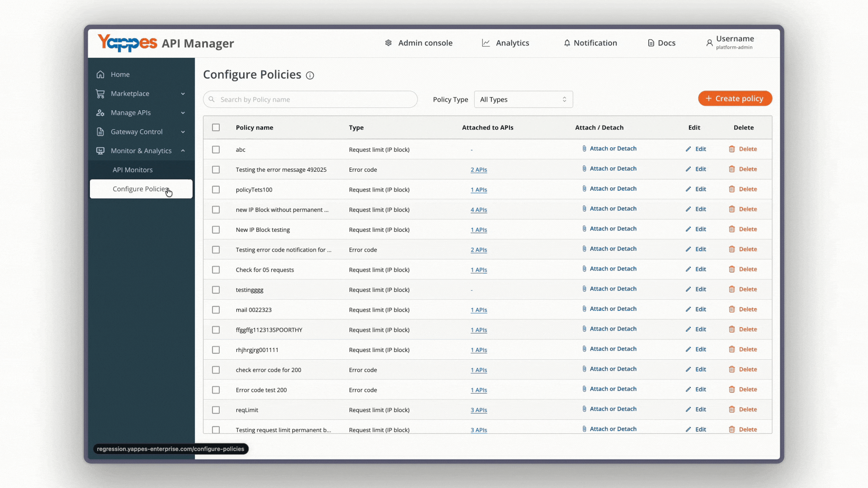Expand the Manage APIs chevron
The image size is (868, 488).
(183, 113)
